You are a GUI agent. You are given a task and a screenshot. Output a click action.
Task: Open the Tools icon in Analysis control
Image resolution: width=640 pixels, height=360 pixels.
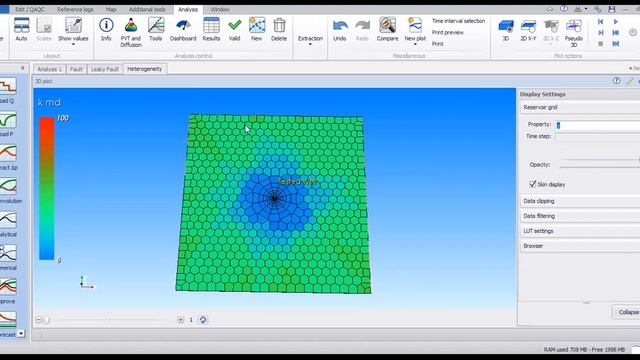pos(156,29)
